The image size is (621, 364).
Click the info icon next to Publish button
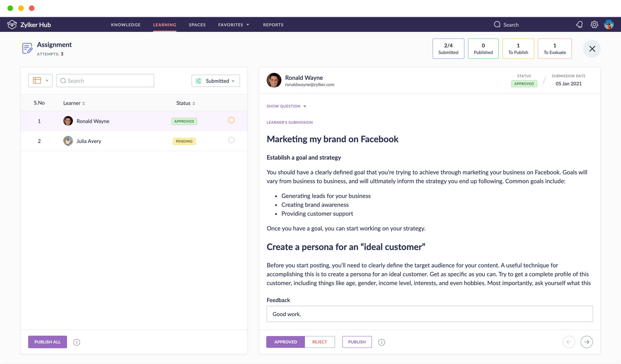pyautogui.click(x=381, y=342)
